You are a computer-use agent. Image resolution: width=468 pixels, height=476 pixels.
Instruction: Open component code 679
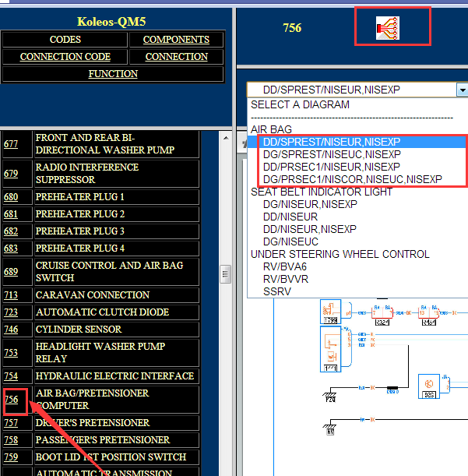[11, 174]
